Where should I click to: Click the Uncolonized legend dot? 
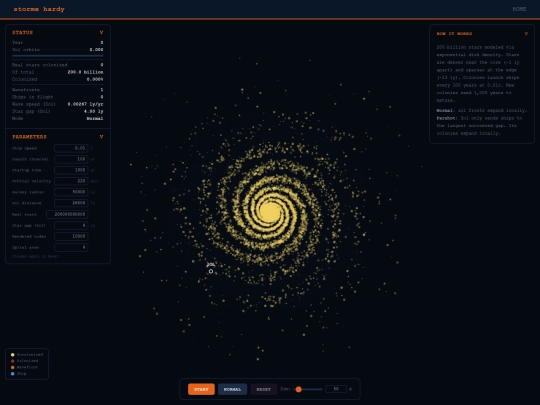(13, 355)
